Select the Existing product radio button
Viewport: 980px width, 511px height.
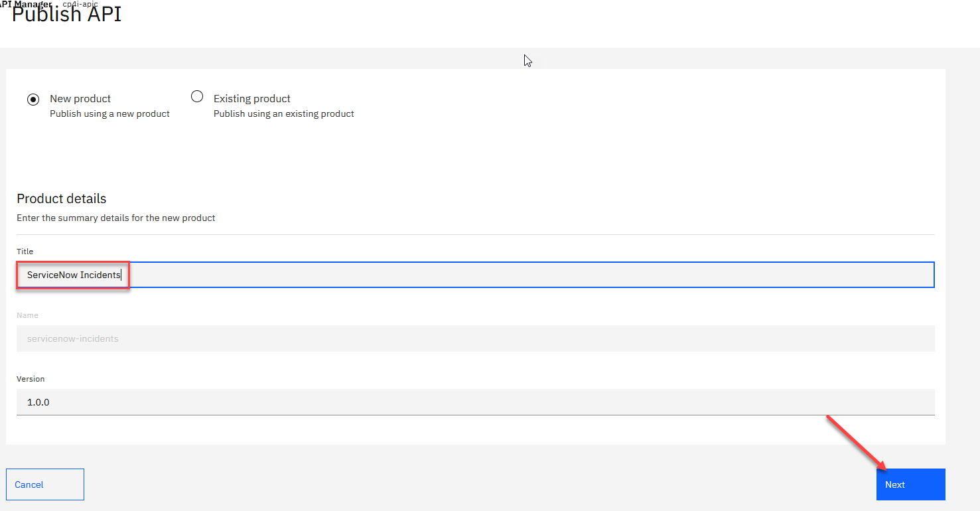pos(197,97)
